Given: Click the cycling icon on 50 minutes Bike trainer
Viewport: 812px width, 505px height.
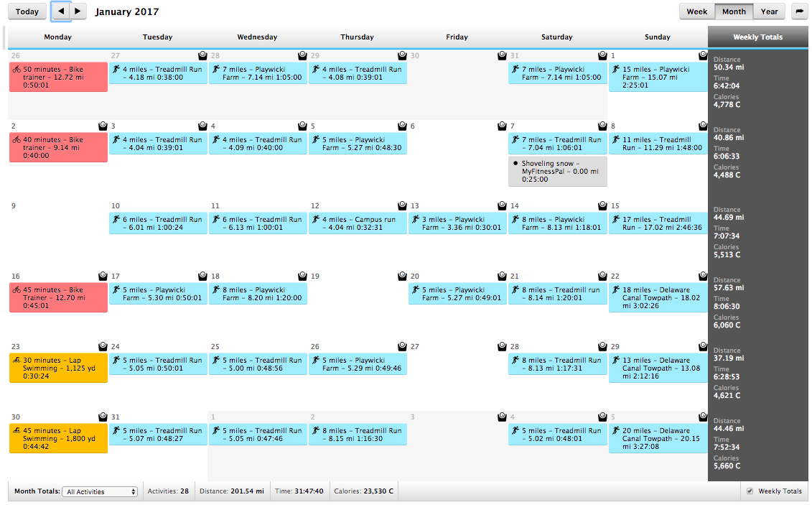Looking at the screenshot, I should (x=17, y=70).
